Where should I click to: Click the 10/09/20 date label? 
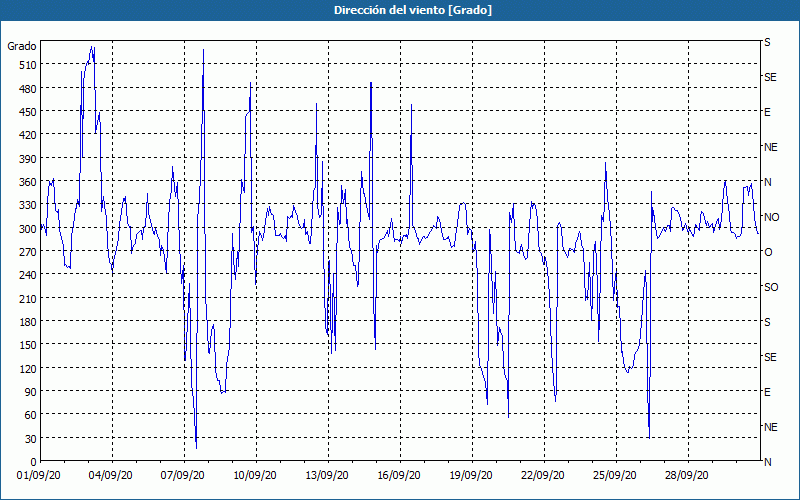coord(255,476)
